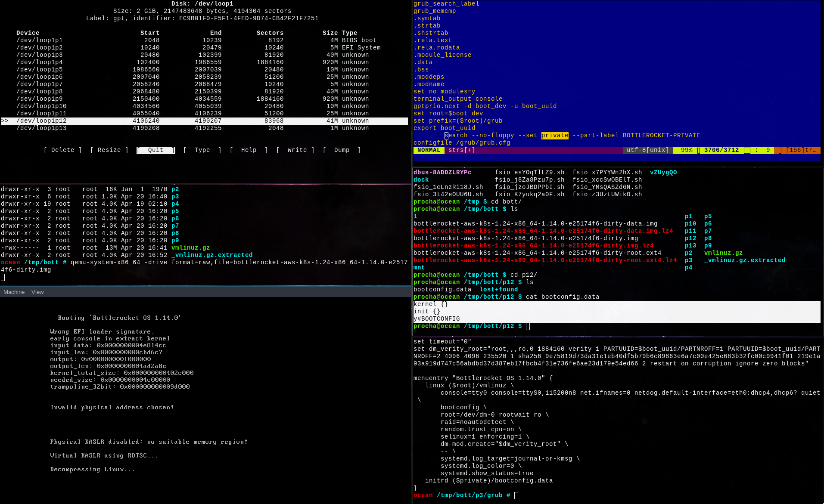The height and width of the screenshot is (504, 824).
Task: Click the 99% scroll progress indicator
Action: [x=685, y=150]
